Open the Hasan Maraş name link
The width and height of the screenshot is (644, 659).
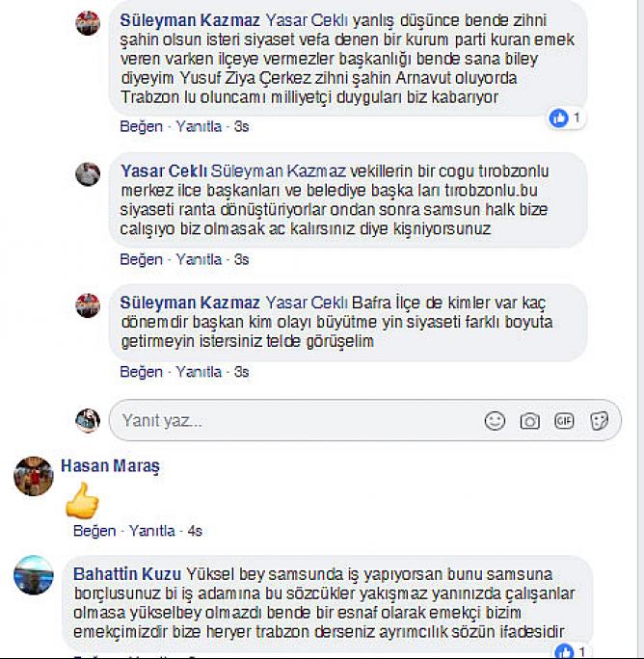pos(110,466)
